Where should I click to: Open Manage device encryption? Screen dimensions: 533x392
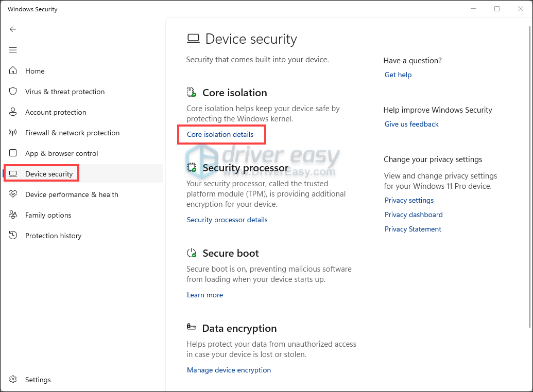pos(229,370)
